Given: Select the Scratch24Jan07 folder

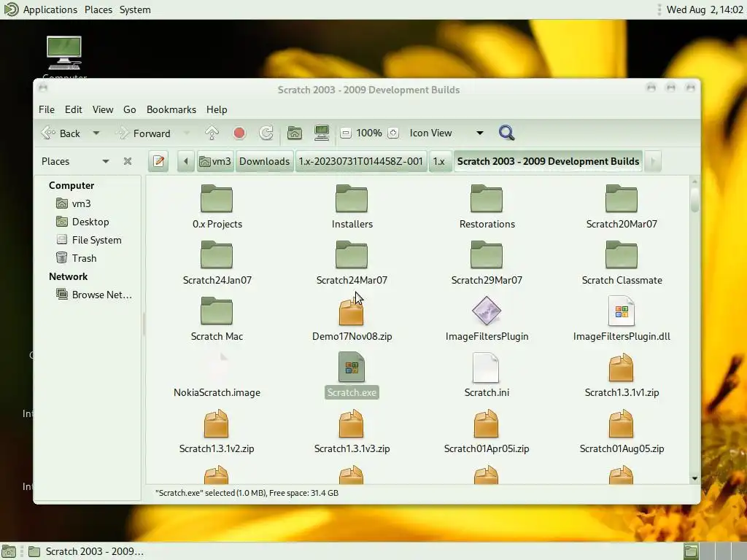Looking at the screenshot, I should click(217, 262).
